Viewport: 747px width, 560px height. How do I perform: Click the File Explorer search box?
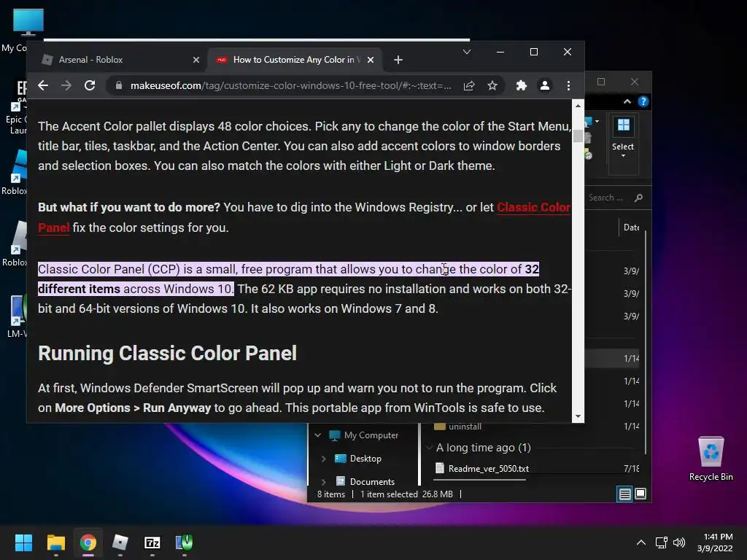click(x=606, y=198)
